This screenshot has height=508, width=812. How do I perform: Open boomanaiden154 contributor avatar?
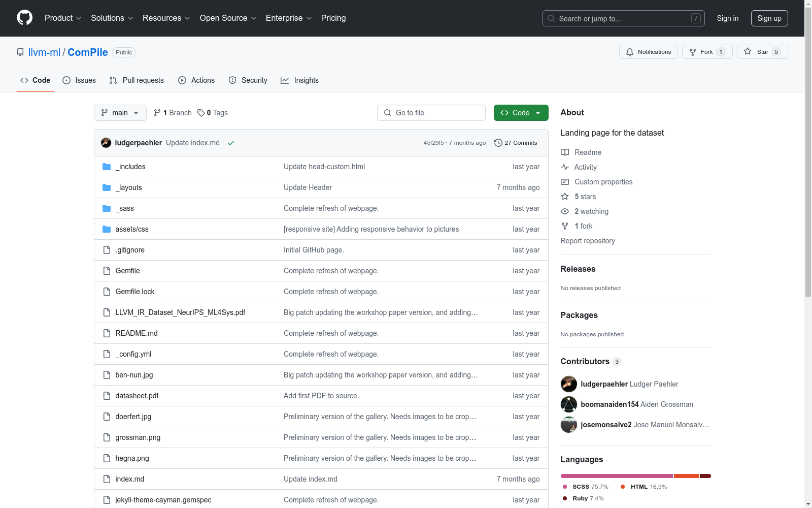(x=569, y=404)
